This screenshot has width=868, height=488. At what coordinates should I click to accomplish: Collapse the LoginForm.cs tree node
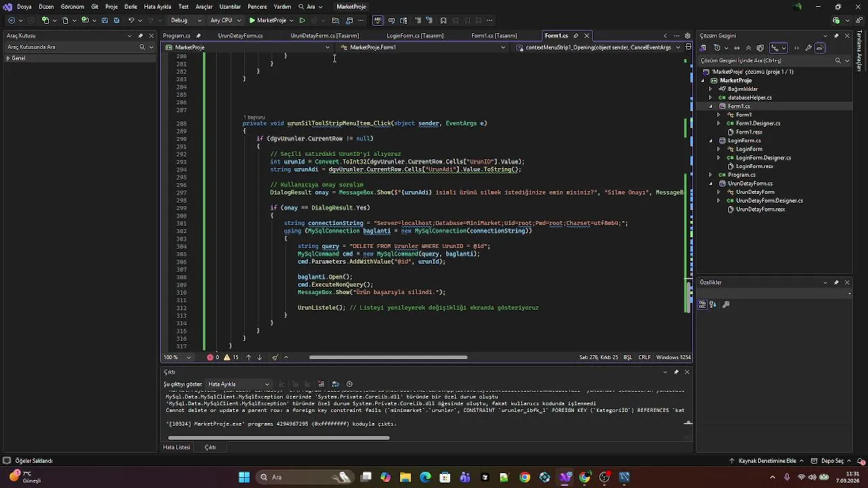point(711,140)
